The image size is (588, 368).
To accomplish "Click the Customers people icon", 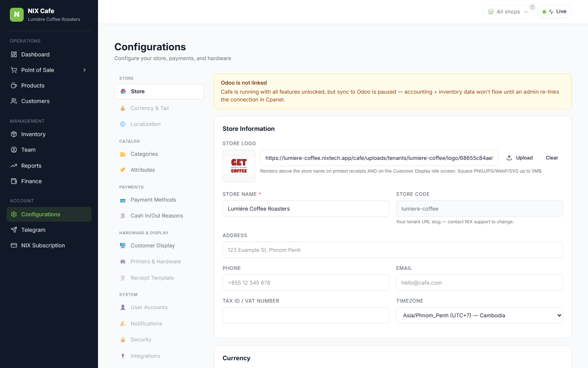I will [x=14, y=101].
